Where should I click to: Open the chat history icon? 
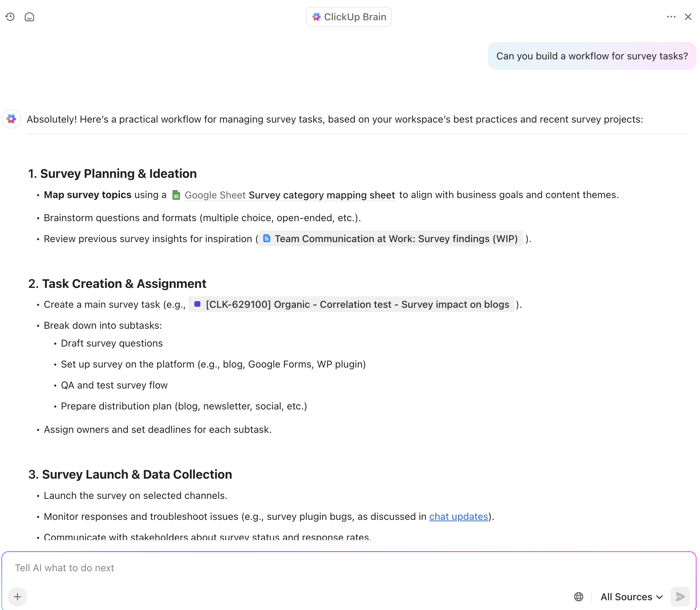[x=10, y=16]
